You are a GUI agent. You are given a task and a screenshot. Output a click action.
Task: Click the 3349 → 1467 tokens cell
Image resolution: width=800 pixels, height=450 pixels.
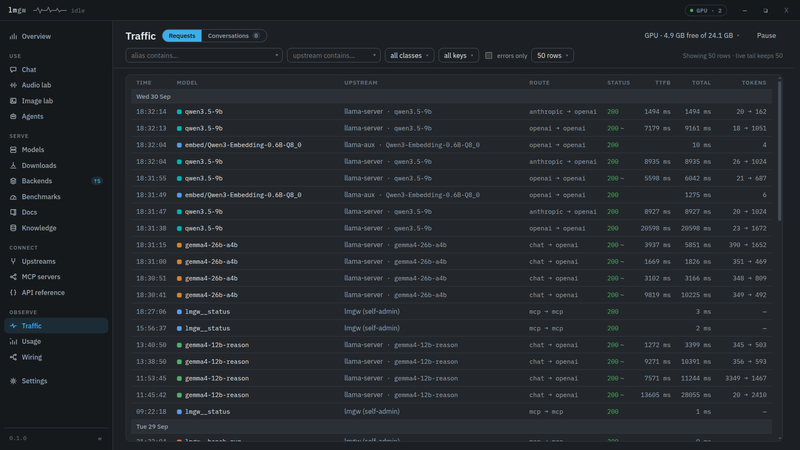[x=745, y=379]
